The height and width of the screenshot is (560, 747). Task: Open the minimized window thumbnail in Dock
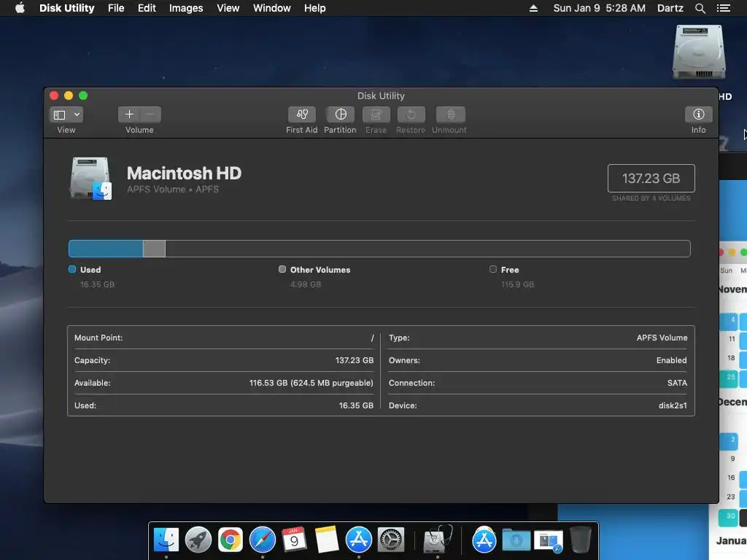pyautogui.click(x=549, y=541)
